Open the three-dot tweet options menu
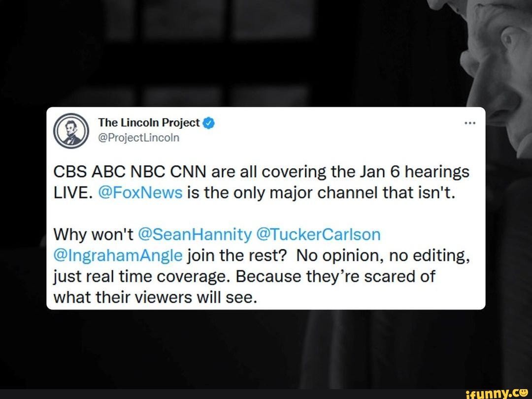Image resolution: width=532 pixels, height=399 pixels. coord(470,123)
